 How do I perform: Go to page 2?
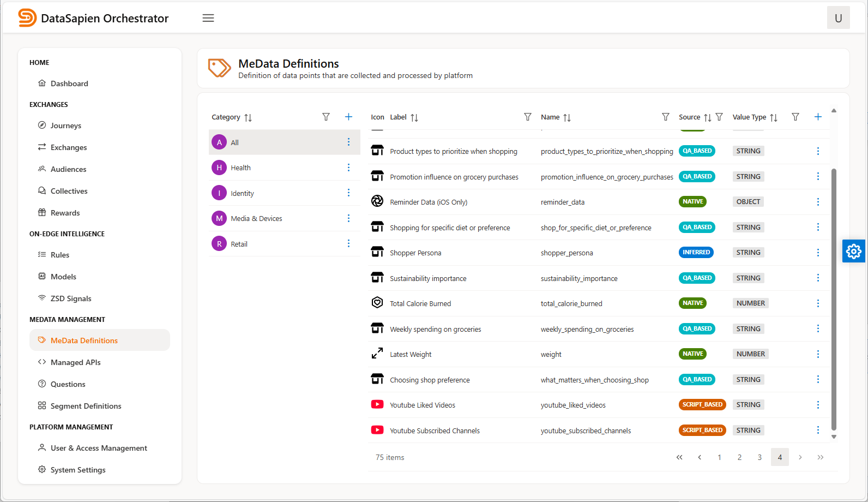pos(740,457)
